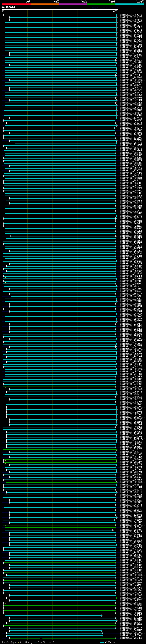
Task: Select hit label UniRef100_Q4X290
Action: 131,120
